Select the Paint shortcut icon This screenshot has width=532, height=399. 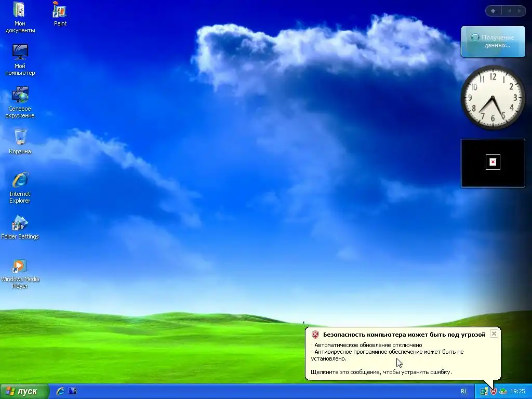(x=60, y=14)
